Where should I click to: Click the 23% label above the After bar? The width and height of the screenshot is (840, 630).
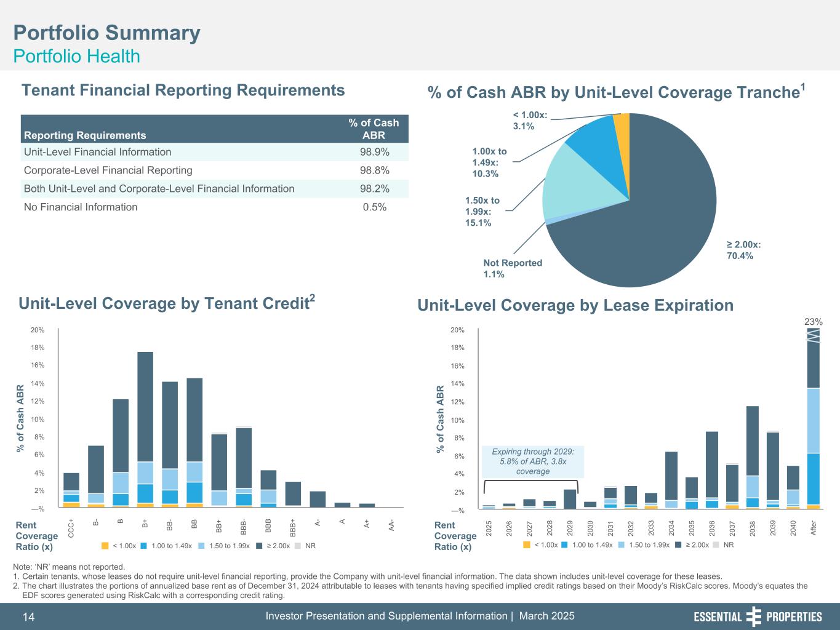[x=814, y=321]
